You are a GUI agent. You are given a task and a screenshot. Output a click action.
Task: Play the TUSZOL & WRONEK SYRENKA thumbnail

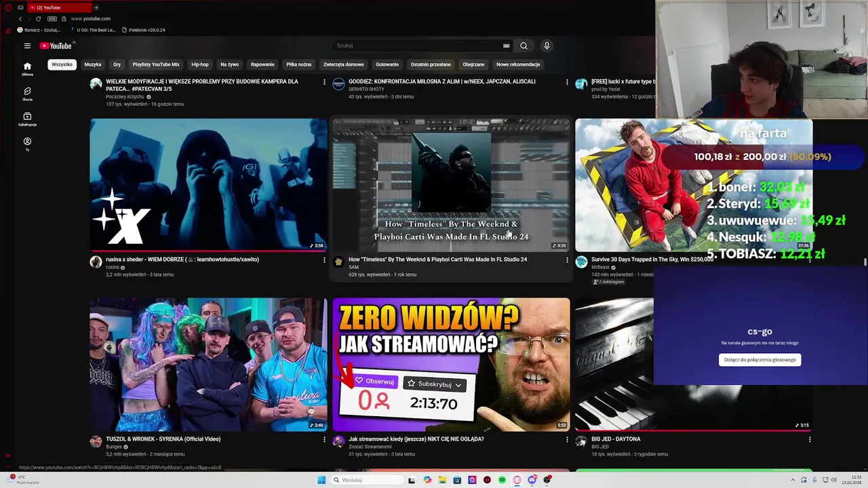click(x=208, y=364)
